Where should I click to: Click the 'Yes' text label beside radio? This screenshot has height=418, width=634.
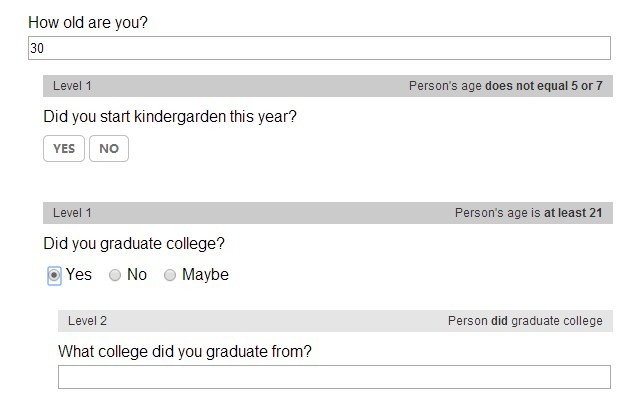[x=79, y=275]
